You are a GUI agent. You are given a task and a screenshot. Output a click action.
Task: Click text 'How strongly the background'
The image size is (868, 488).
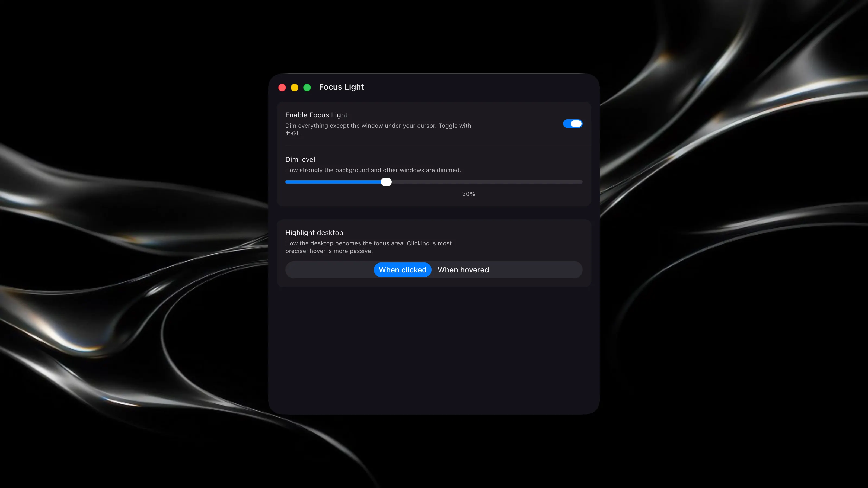tap(373, 170)
